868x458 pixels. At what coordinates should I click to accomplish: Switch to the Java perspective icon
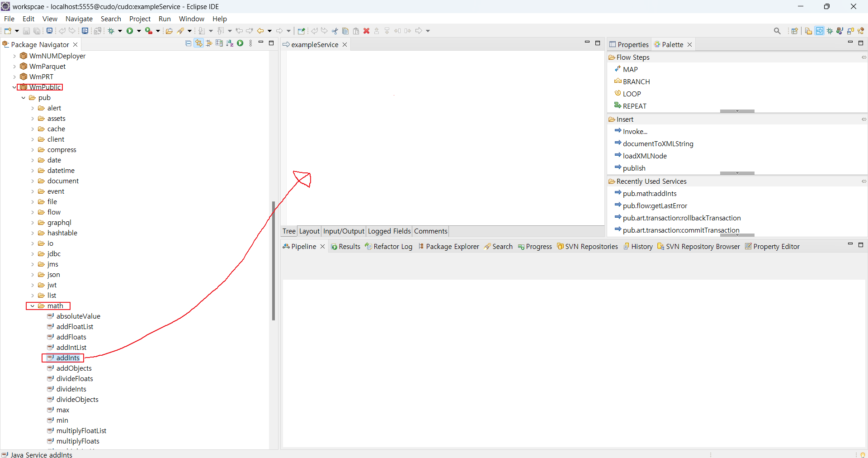pyautogui.click(x=840, y=31)
